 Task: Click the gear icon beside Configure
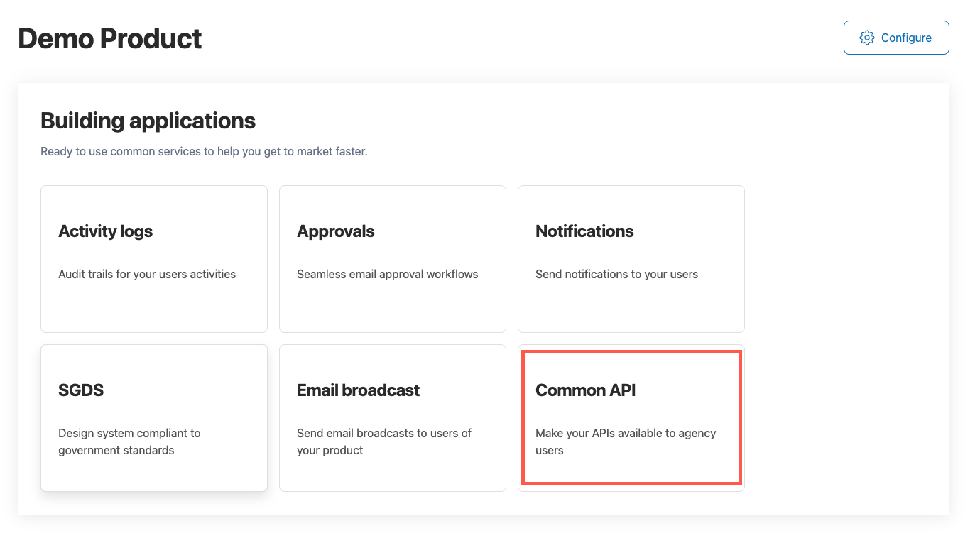point(866,38)
